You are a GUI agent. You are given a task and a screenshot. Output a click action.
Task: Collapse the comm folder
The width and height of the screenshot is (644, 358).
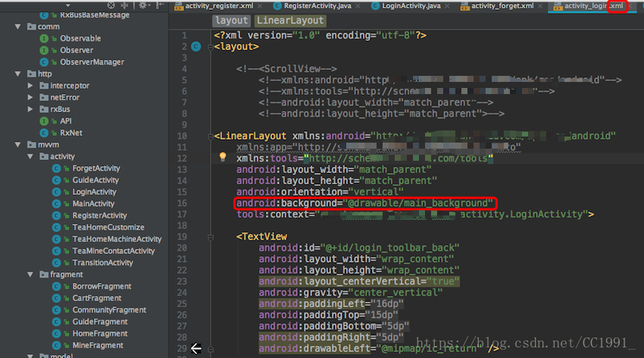[17, 27]
